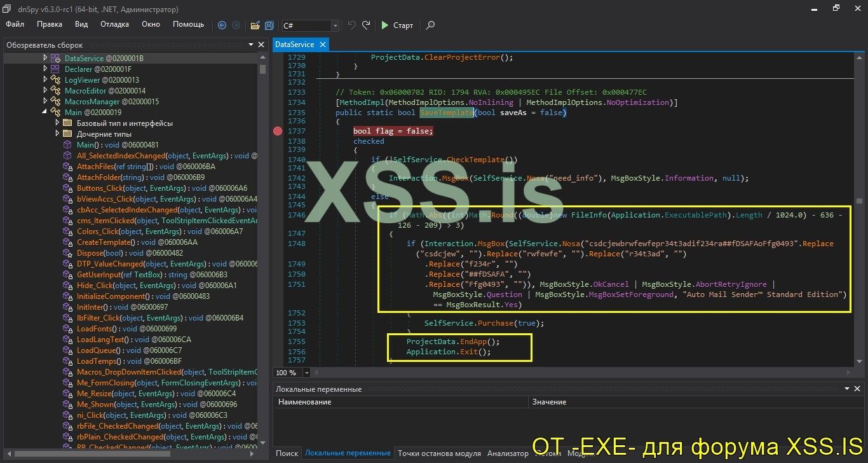The width and height of the screenshot is (868, 463).
Task: Toggle the breakpoint on line 1737
Action: click(x=278, y=131)
